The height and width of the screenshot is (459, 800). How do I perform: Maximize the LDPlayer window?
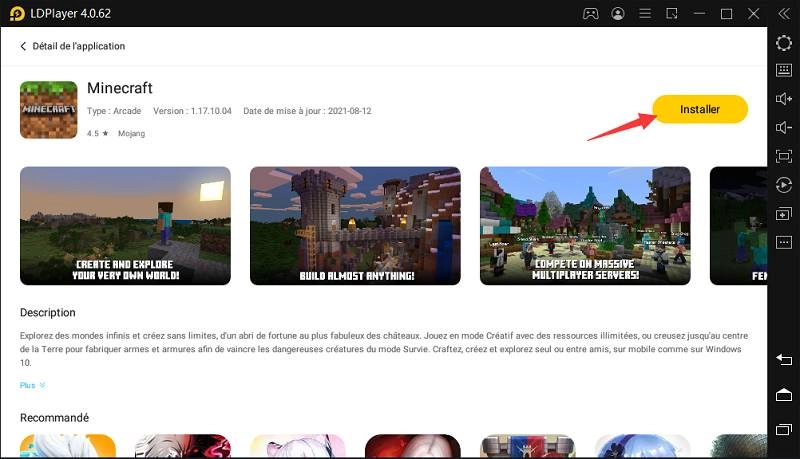coord(727,14)
